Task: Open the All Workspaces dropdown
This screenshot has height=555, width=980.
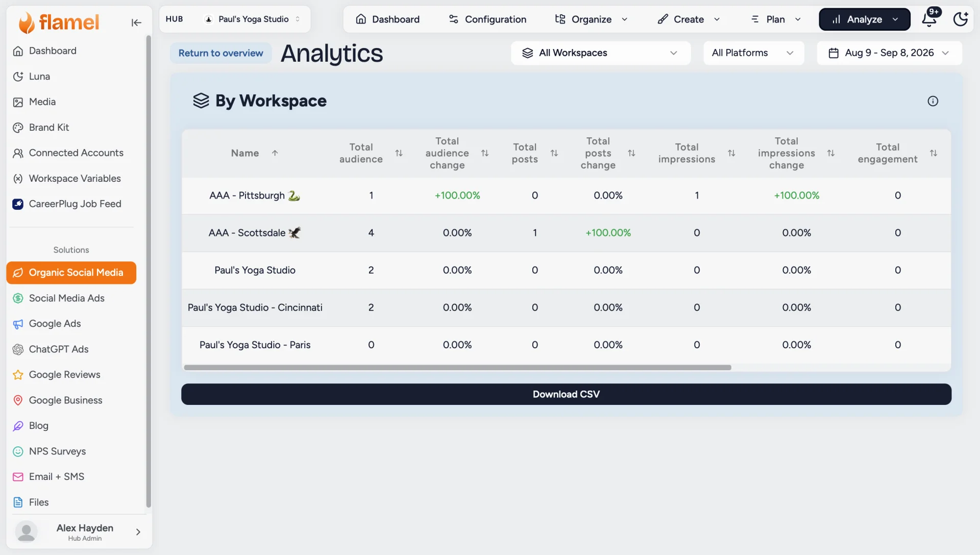Action: tap(600, 53)
